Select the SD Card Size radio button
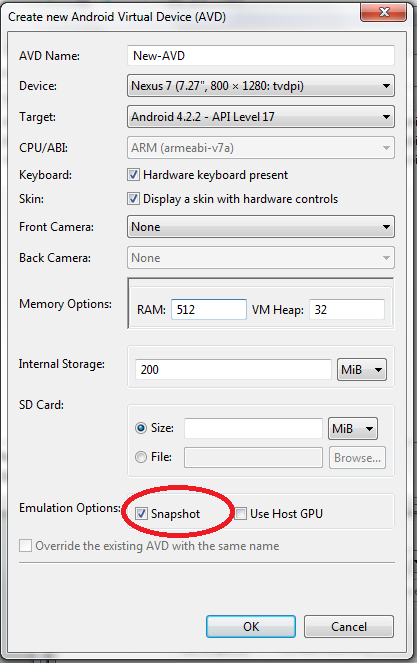 coord(141,428)
